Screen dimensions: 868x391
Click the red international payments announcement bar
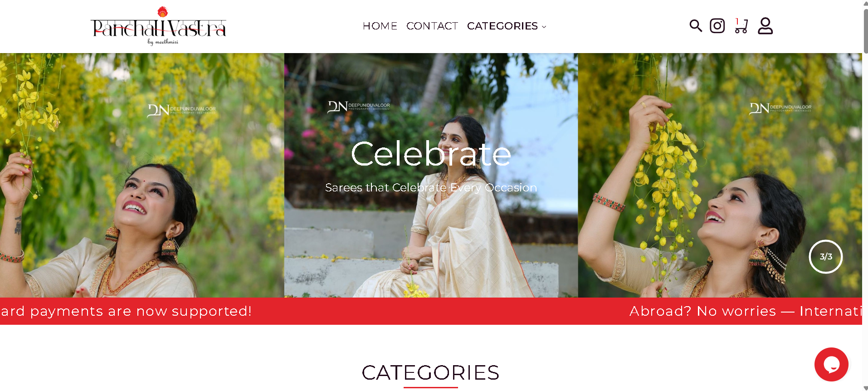[x=431, y=311]
